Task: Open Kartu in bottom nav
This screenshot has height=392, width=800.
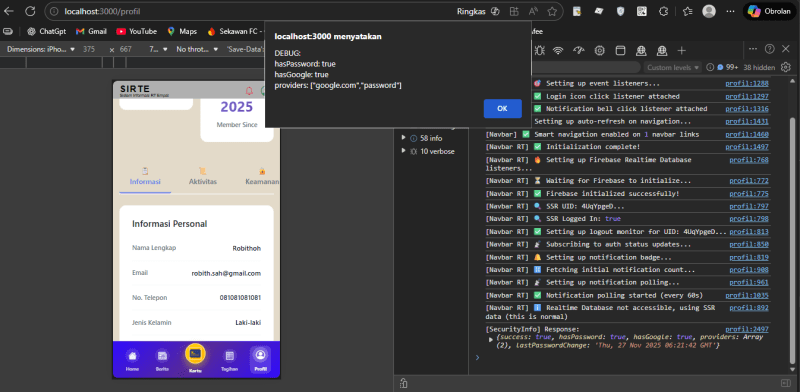Action: coord(195,357)
